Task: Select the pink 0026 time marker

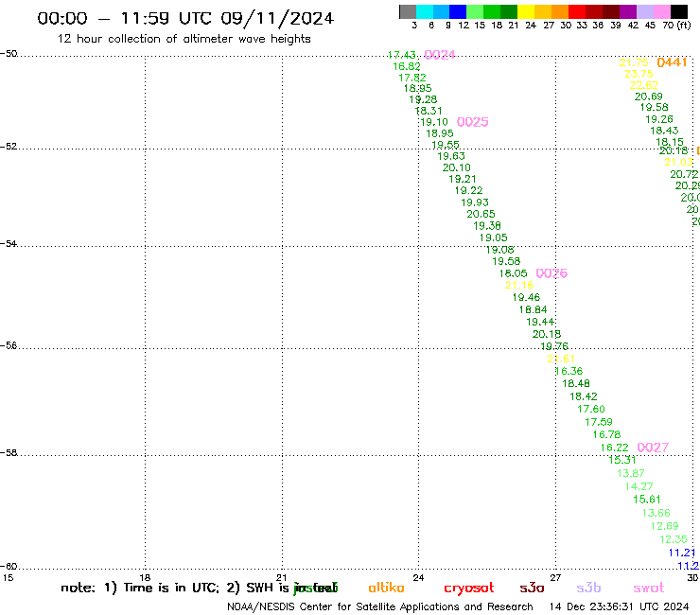Action: (551, 273)
